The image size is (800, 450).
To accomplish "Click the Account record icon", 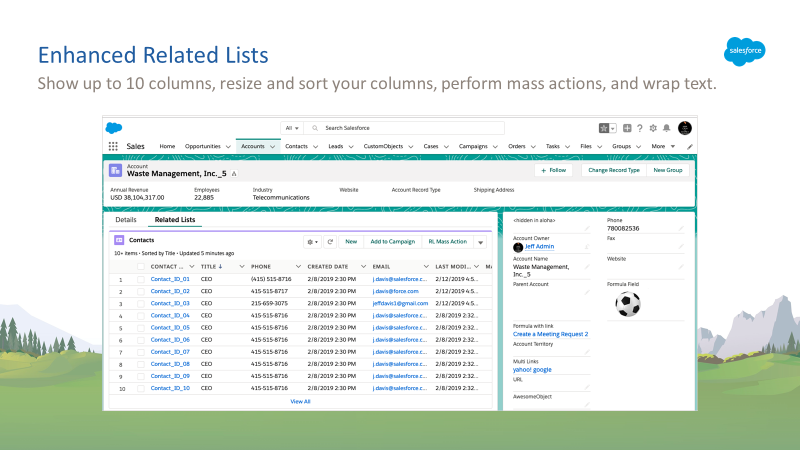I will coord(115,170).
